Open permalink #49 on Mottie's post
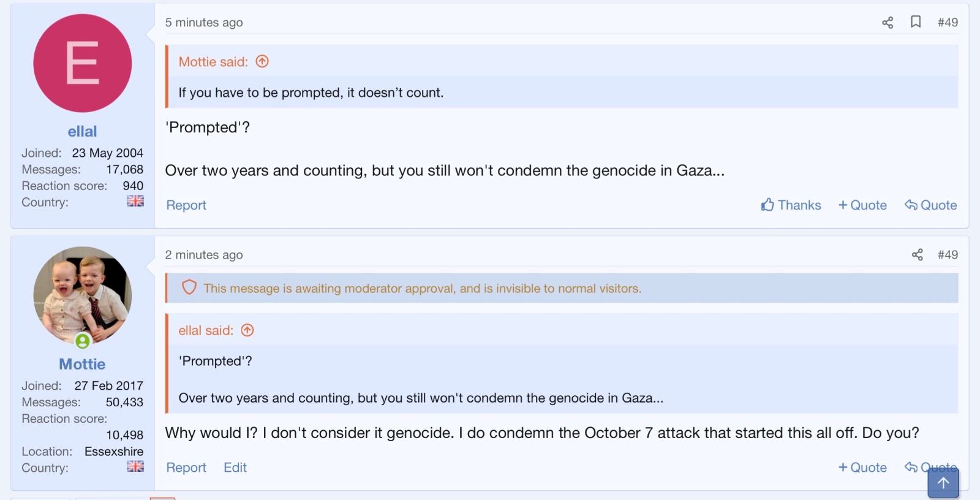Image resolution: width=980 pixels, height=500 pixels. coord(948,255)
